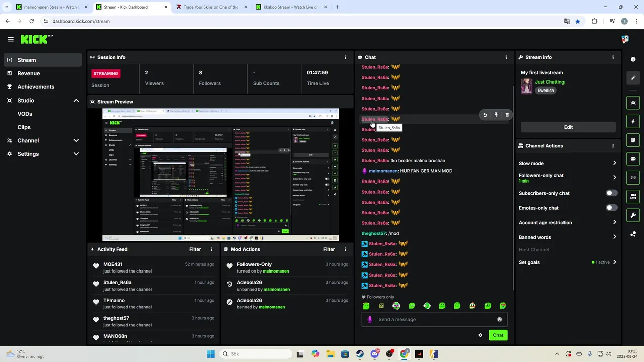Select Stream in the sidebar
The width and height of the screenshot is (644, 362).
click(43, 60)
